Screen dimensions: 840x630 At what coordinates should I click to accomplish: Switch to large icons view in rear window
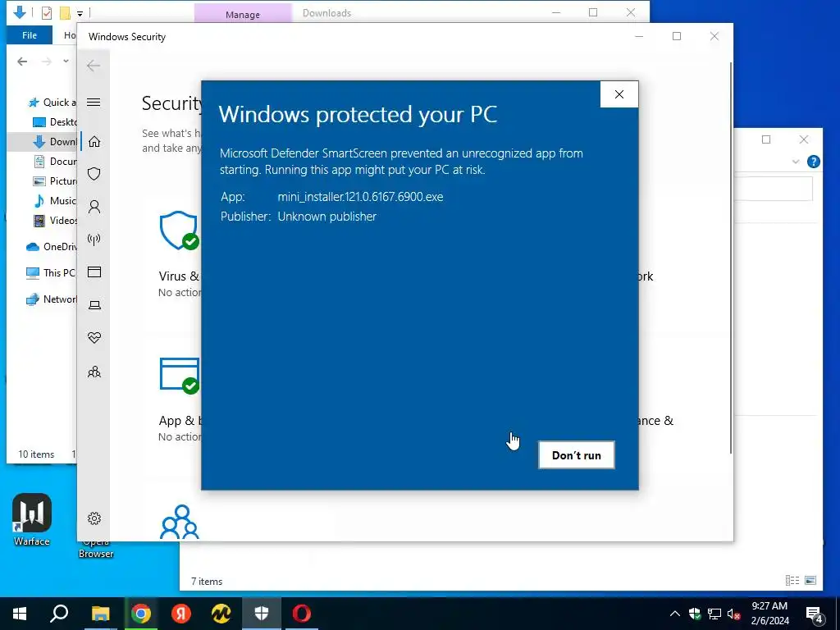coord(810,580)
